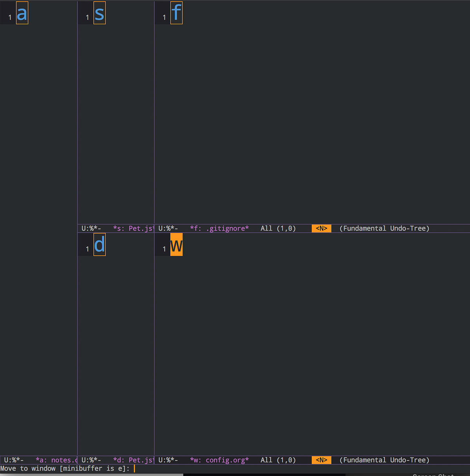Viewport: 470px width, 476px height.
Task: Select the window labeled "s"
Action: (99, 13)
